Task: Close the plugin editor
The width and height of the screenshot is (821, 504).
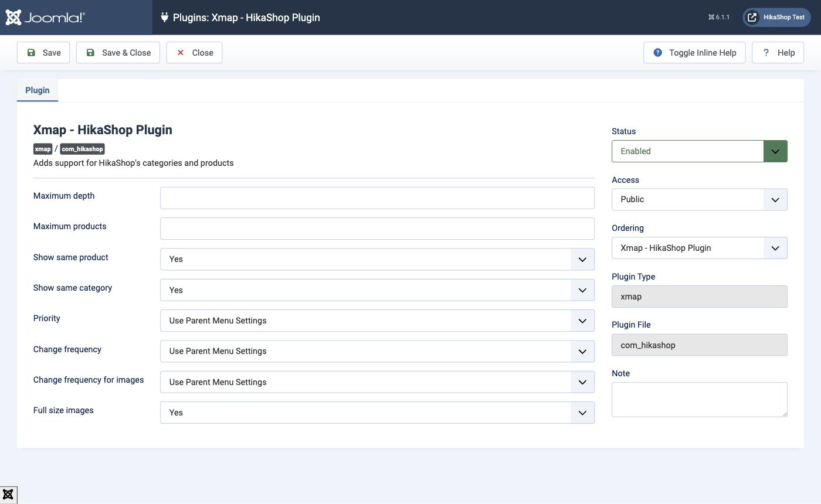Action: [194, 53]
